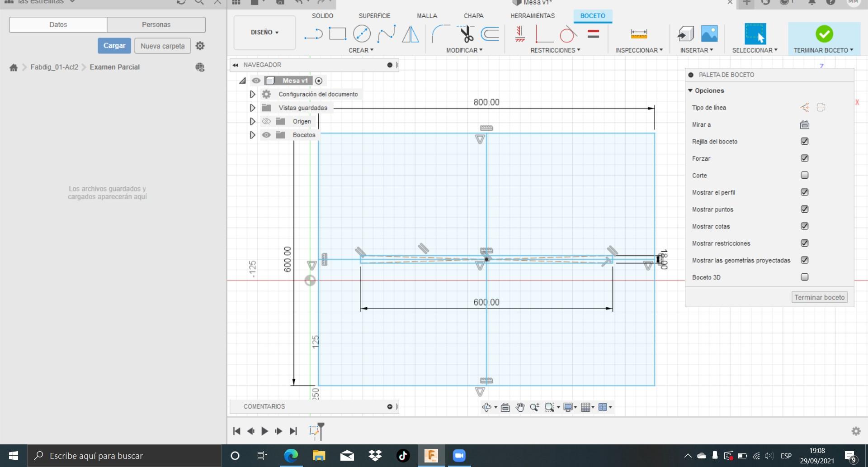Viewport: 868px width, 467px height.
Task: Expand the Origen node
Action: point(252,121)
